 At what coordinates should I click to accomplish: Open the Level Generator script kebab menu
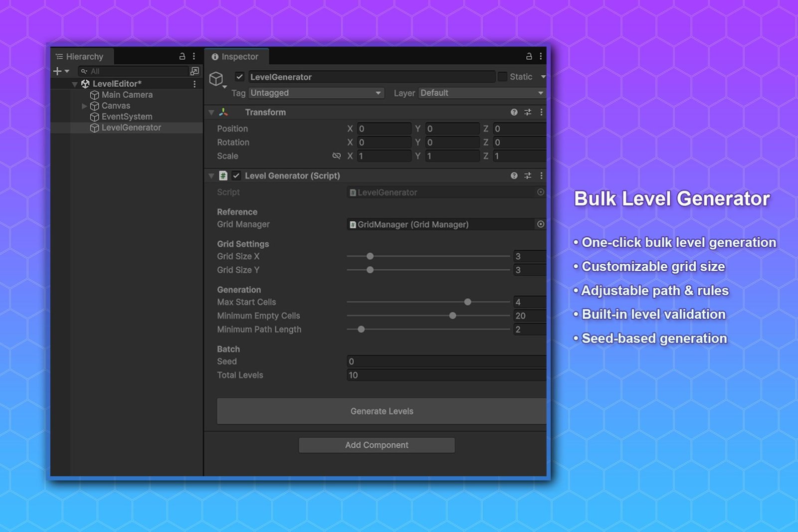(x=542, y=176)
